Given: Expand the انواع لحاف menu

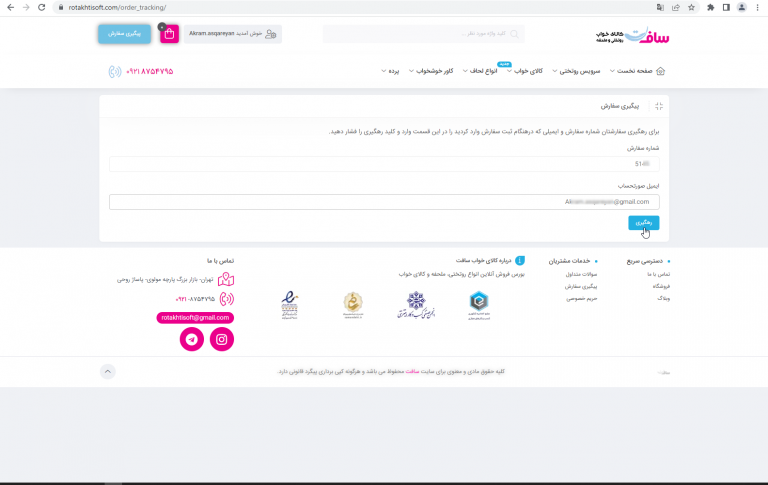Looking at the screenshot, I should pyautogui.click(x=480, y=71).
